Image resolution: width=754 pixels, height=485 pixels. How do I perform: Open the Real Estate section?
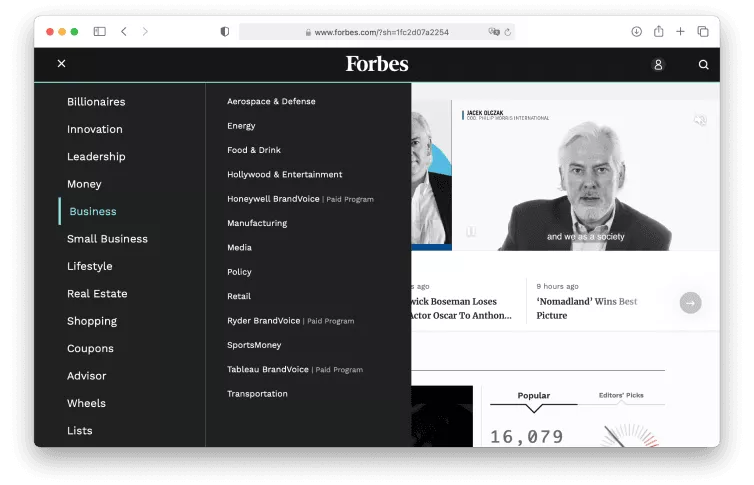tap(97, 294)
